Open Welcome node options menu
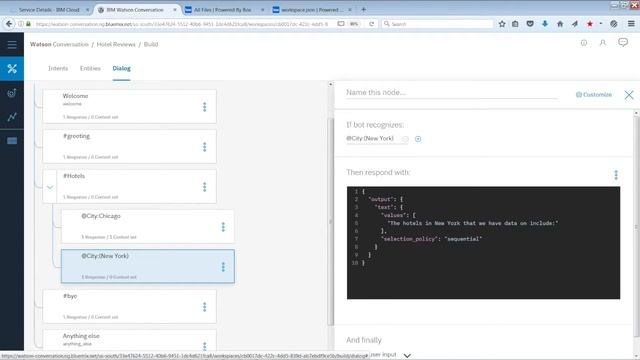Viewport: 640px width, 360px height. point(204,107)
